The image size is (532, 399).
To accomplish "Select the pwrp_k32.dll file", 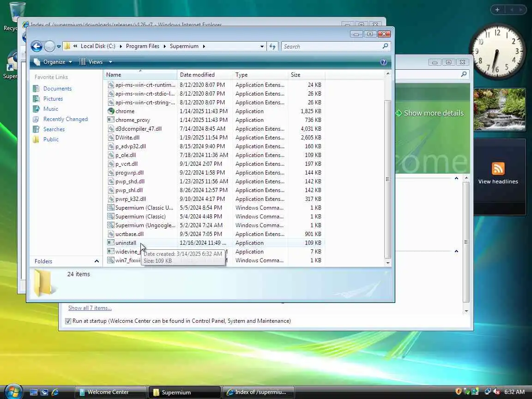I will pos(131,199).
